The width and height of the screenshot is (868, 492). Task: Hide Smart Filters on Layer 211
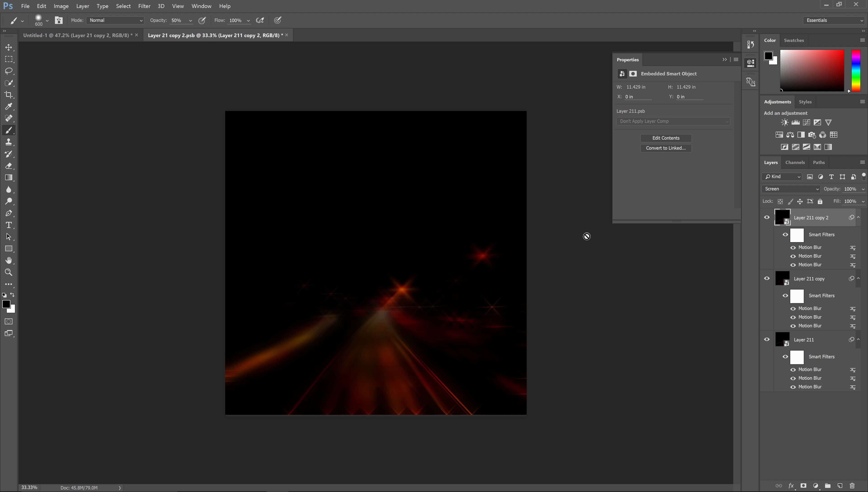[x=785, y=356]
